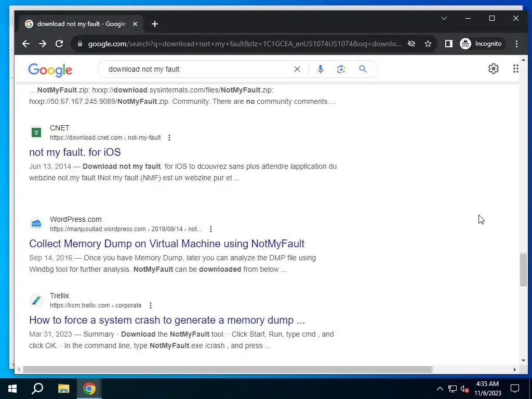Click the 'Trellix' site name
The height and width of the screenshot is (399, 532).
[x=59, y=296]
